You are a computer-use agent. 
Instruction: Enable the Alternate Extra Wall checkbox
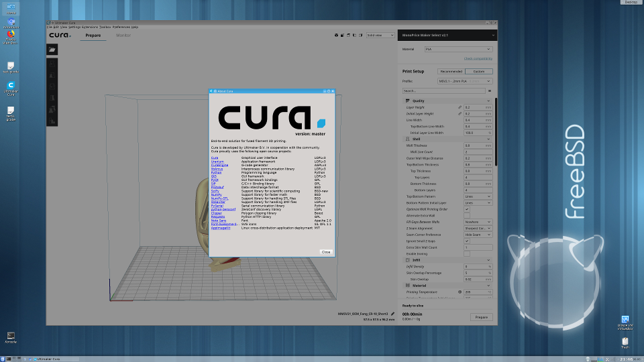(467, 215)
